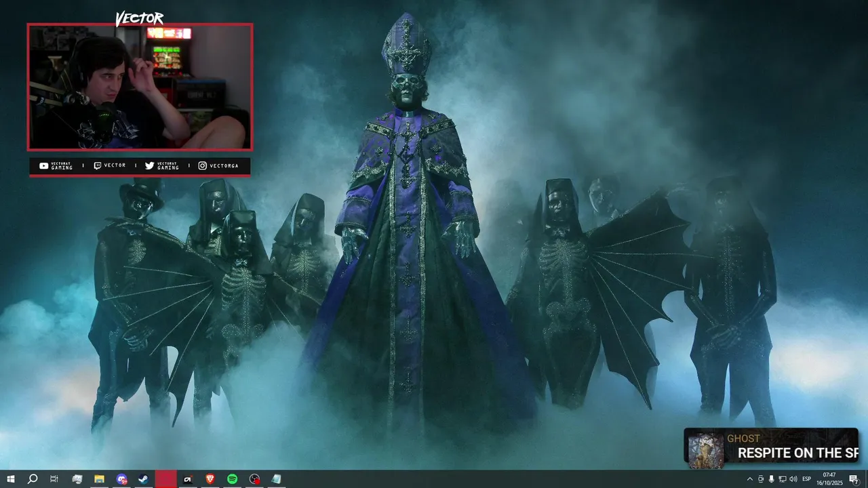The width and height of the screenshot is (868, 488).
Task: Click the Instagram VECTORGA label
Action: (x=218, y=166)
